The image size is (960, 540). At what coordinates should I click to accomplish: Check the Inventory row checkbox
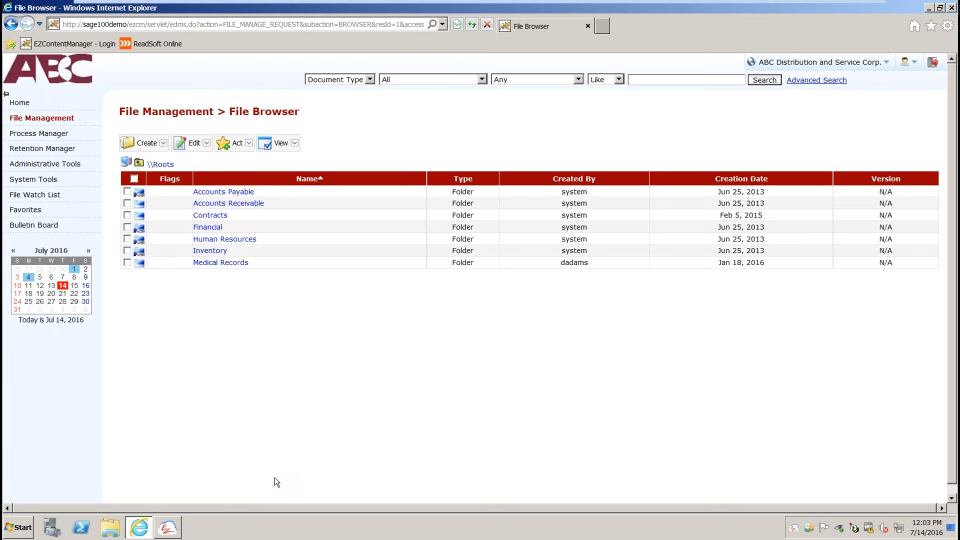pyautogui.click(x=127, y=250)
